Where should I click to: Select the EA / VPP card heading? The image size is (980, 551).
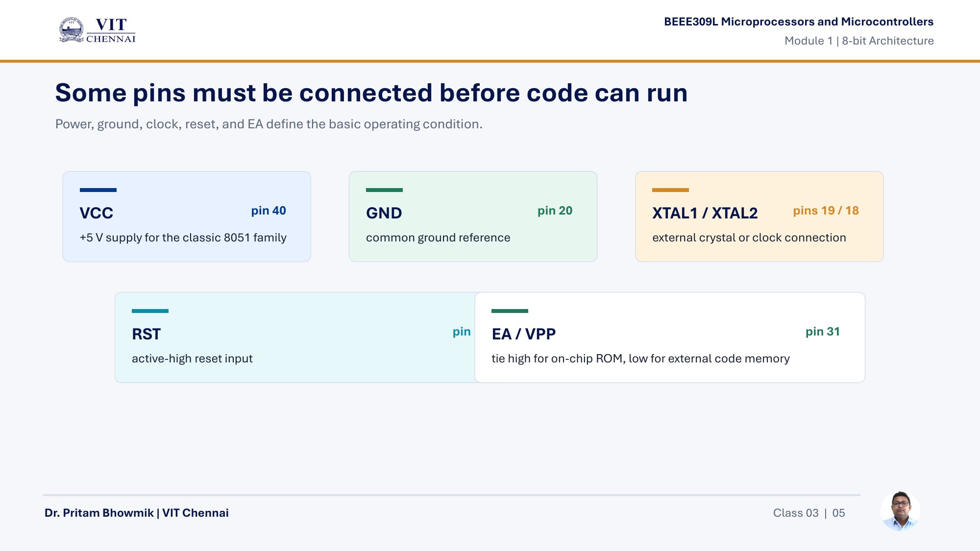pos(524,334)
